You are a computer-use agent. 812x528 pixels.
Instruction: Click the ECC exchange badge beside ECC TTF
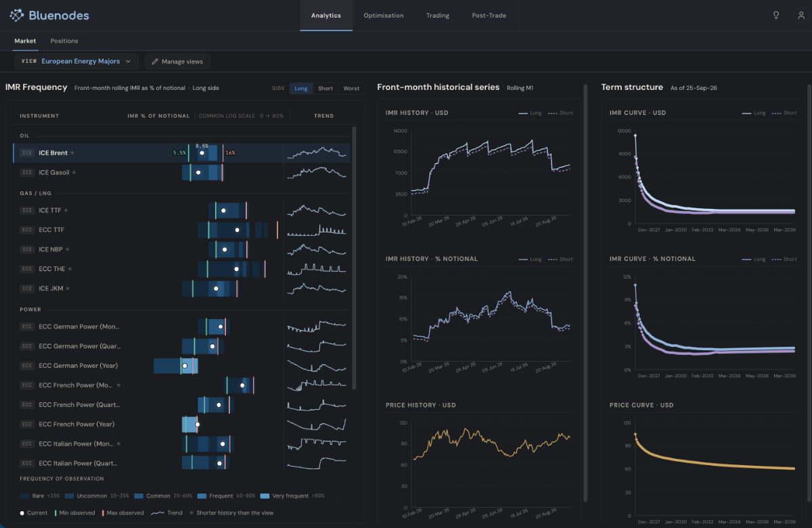point(27,230)
